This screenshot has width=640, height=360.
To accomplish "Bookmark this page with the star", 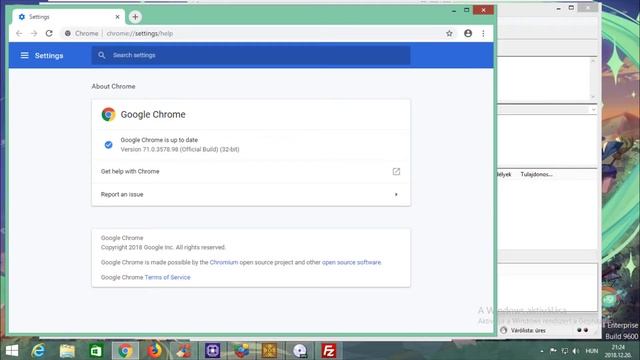I will tap(449, 33).
